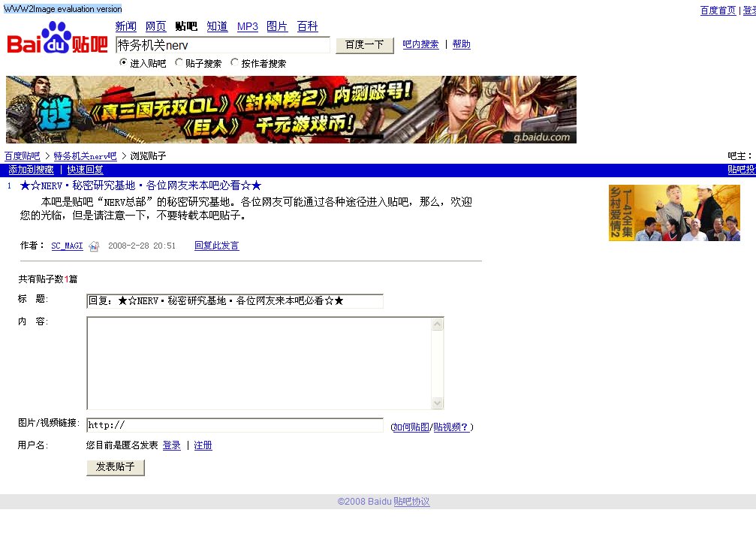Image resolution: width=756 pixels, height=543 pixels.
Task: Click the hi icon beside SC_MAGI
Action: 94,246
